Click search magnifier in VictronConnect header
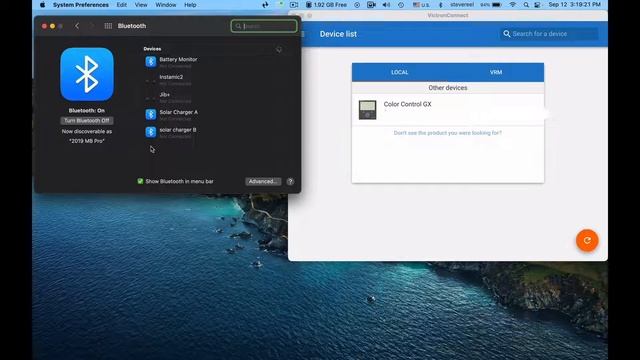Image resolution: width=640 pixels, height=360 pixels. coord(507,33)
